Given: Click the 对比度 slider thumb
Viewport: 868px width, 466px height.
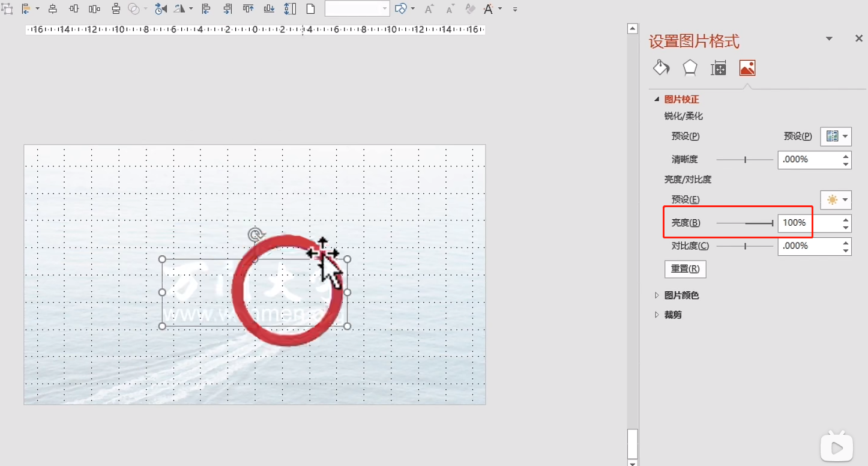Looking at the screenshot, I should pos(746,246).
